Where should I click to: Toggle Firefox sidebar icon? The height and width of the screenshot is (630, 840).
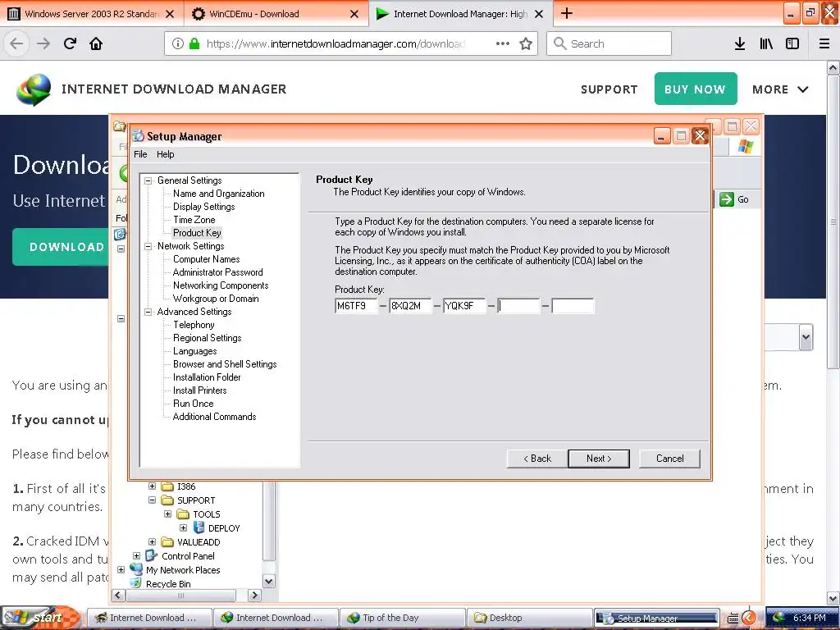792,43
